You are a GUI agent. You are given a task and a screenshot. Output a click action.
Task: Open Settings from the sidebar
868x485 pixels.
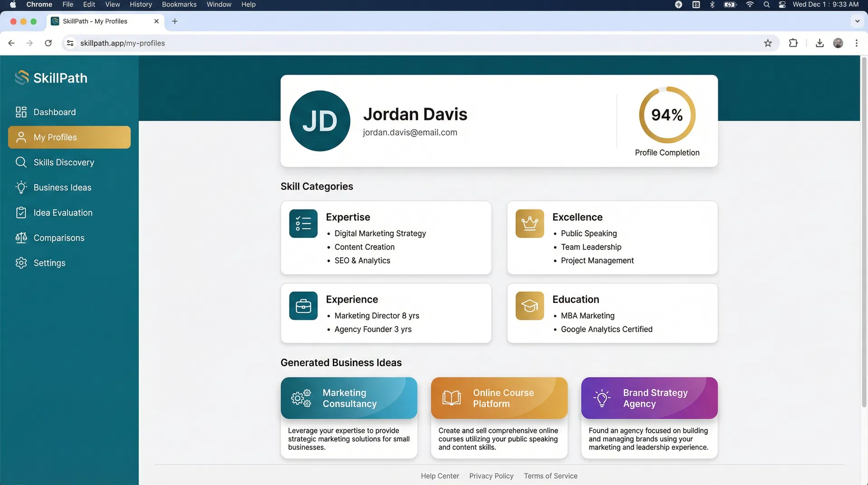tap(49, 262)
